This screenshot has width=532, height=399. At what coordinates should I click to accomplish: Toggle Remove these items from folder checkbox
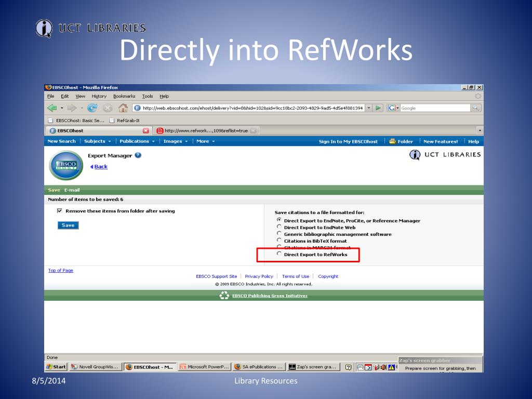(60, 211)
